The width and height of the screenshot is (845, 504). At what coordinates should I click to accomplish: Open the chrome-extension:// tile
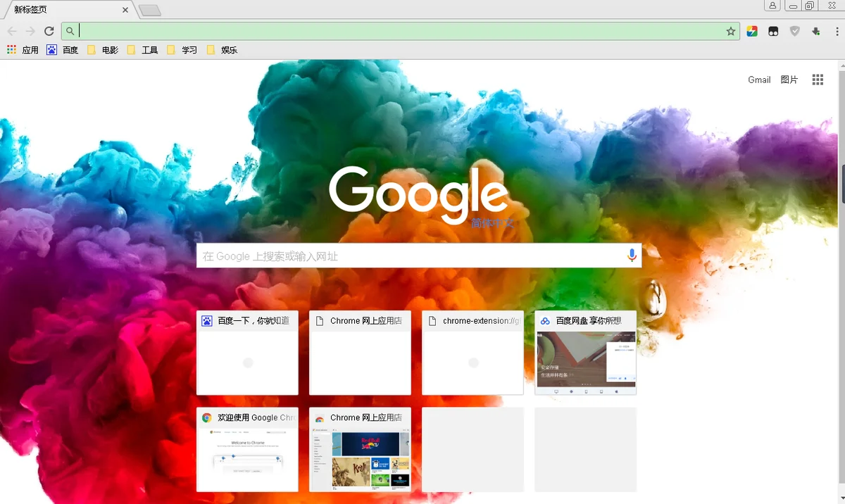[472, 353]
